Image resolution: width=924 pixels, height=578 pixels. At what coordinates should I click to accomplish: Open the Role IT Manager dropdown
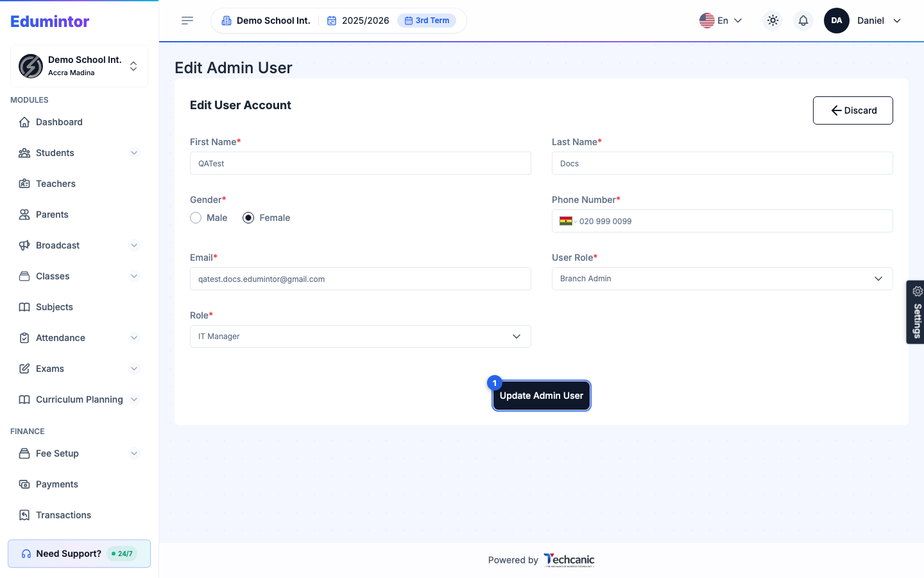tap(361, 337)
